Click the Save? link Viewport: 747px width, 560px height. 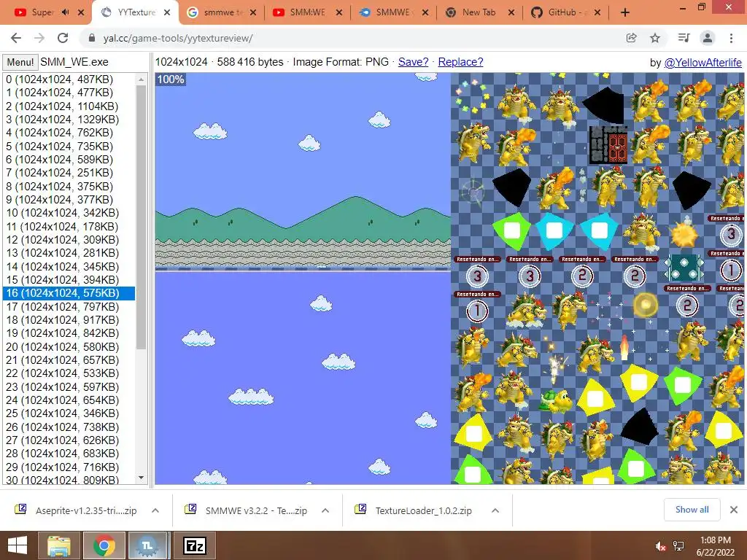(x=413, y=62)
